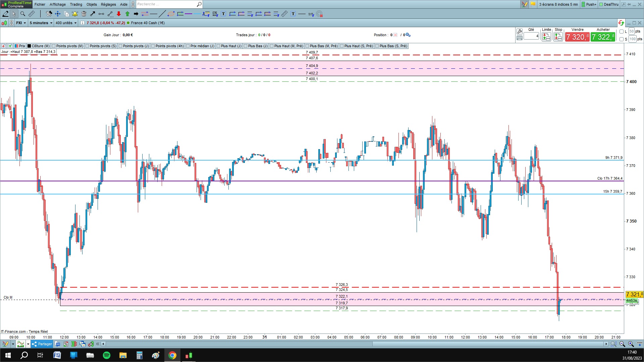Open the Affichage menu

[x=57, y=4]
